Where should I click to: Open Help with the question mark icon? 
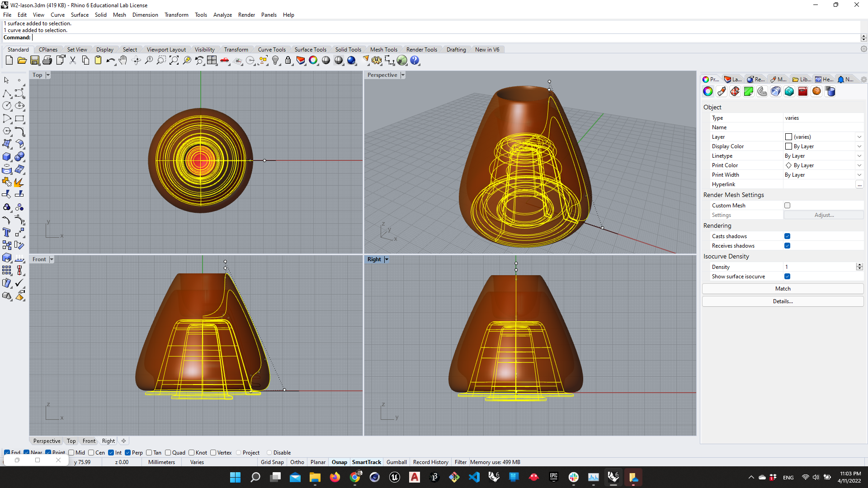(415, 60)
